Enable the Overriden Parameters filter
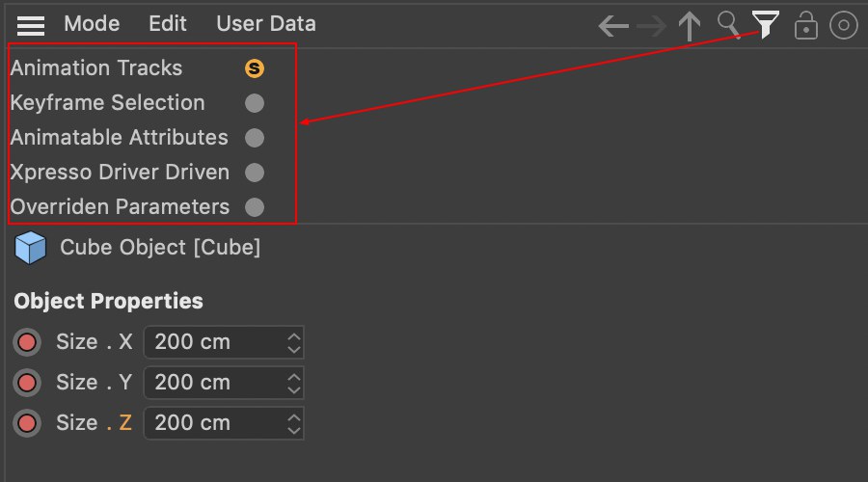The width and height of the screenshot is (868, 482). (x=254, y=207)
